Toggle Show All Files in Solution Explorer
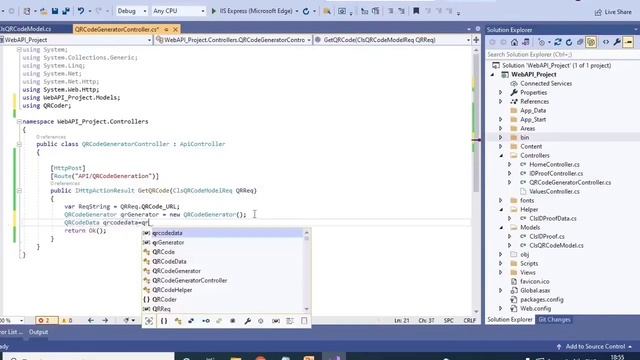Viewport: 640px width, 360px height. tap(591, 42)
